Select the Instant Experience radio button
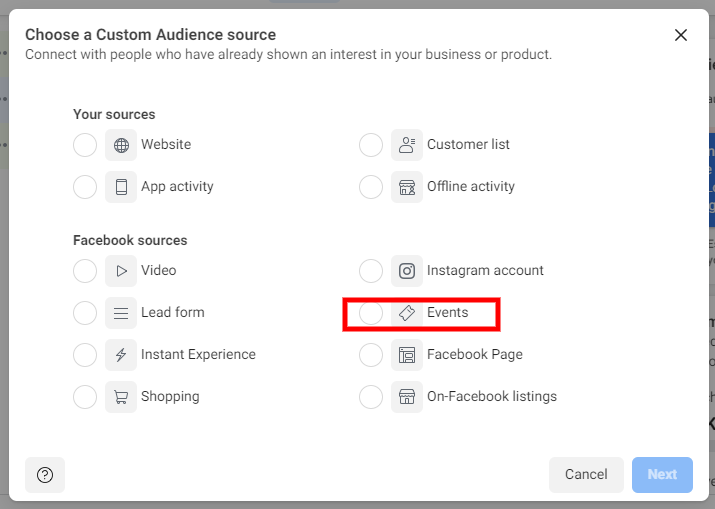This screenshot has height=509, width=715. coord(85,355)
